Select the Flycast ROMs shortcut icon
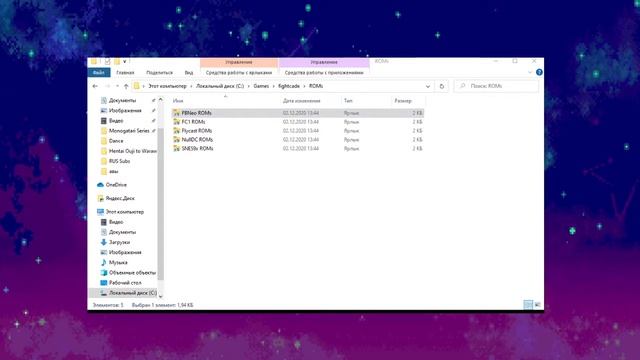This screenshot has height=360, width=640. (176, 131)
